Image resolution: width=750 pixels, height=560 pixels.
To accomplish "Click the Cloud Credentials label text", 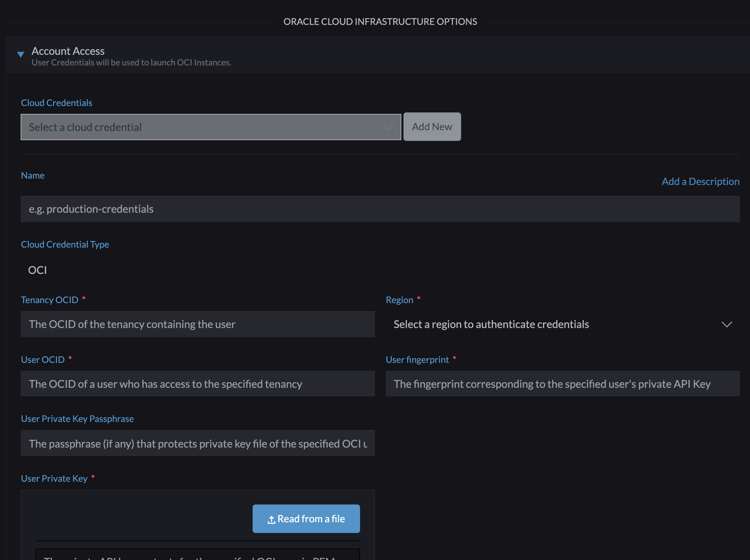I will [57, 102].
